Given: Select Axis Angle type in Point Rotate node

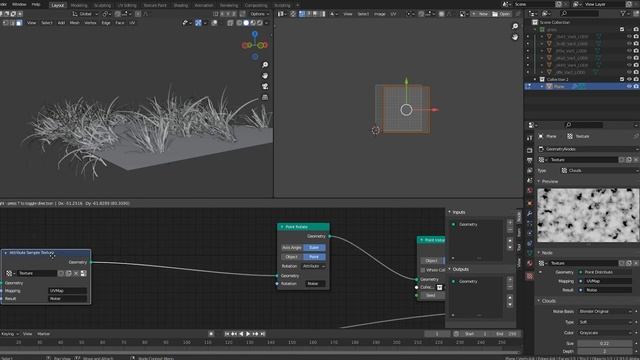Looking at the screenshot, I should 292,247.
